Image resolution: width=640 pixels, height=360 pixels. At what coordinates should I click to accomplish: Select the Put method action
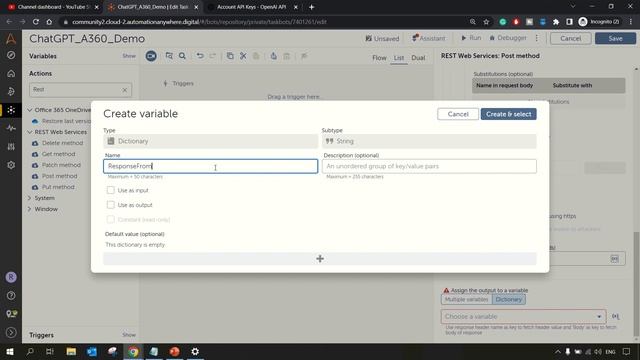pos(58,187)
